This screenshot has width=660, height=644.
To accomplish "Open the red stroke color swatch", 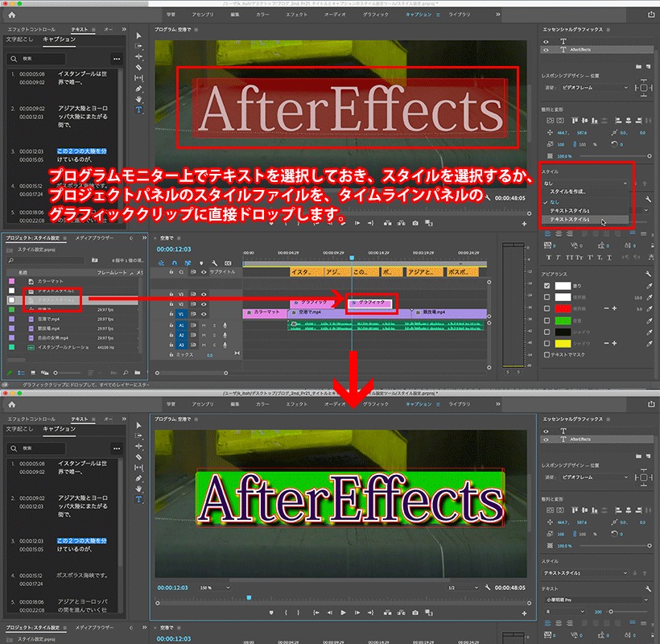I will [x=563, y=308].
